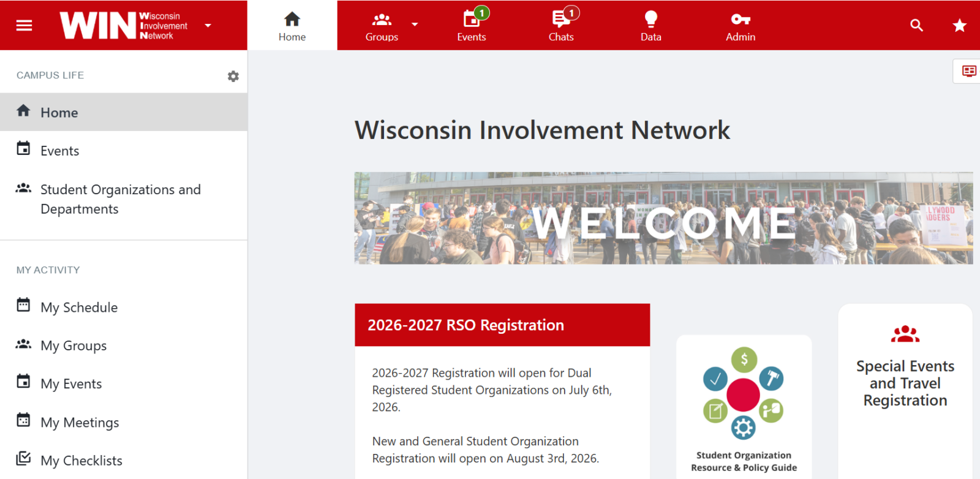Screen dimensions: 980x479
Task: Click the blue checkmark icon in policy guide graphic
Action: (x=715, y=379)
